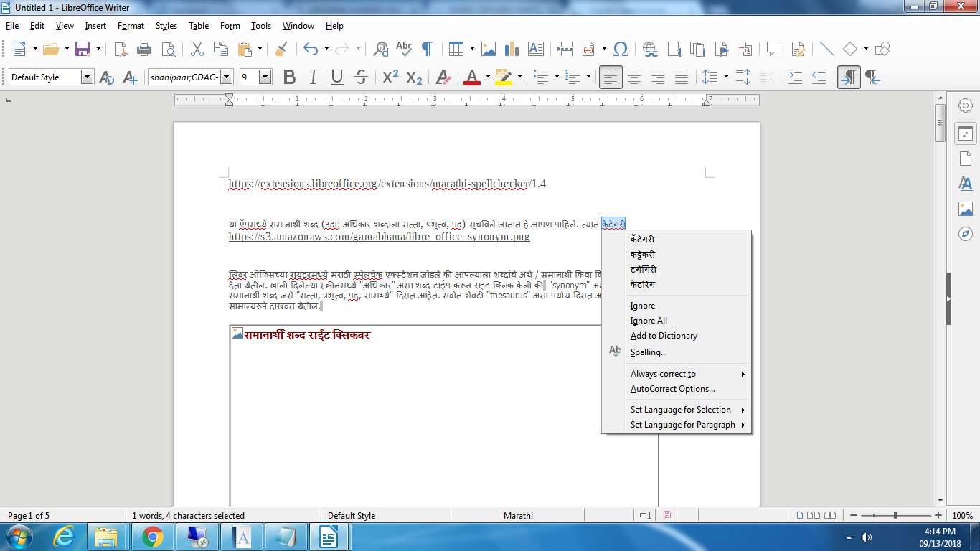
Task: Click the Insert Comment icon
Action: 774,49
